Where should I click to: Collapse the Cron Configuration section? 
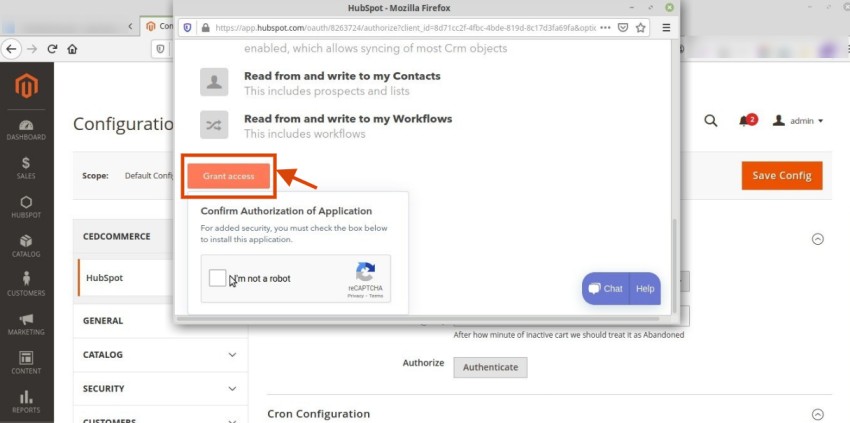pos(817,414)
